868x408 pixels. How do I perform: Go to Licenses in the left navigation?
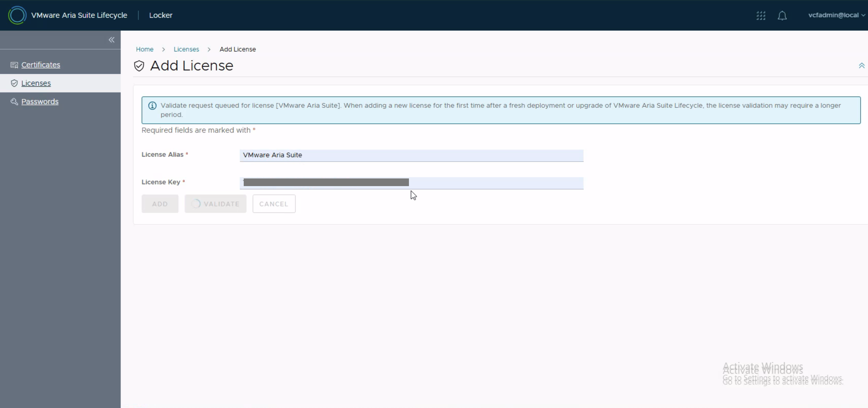coord(36,83)
